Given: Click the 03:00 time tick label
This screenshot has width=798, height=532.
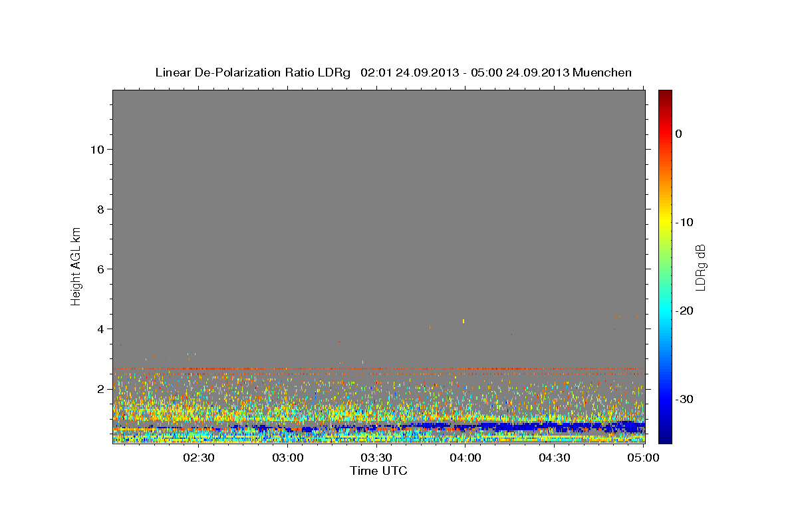Looking at the screenshot, I should click(x=288, y=458).
